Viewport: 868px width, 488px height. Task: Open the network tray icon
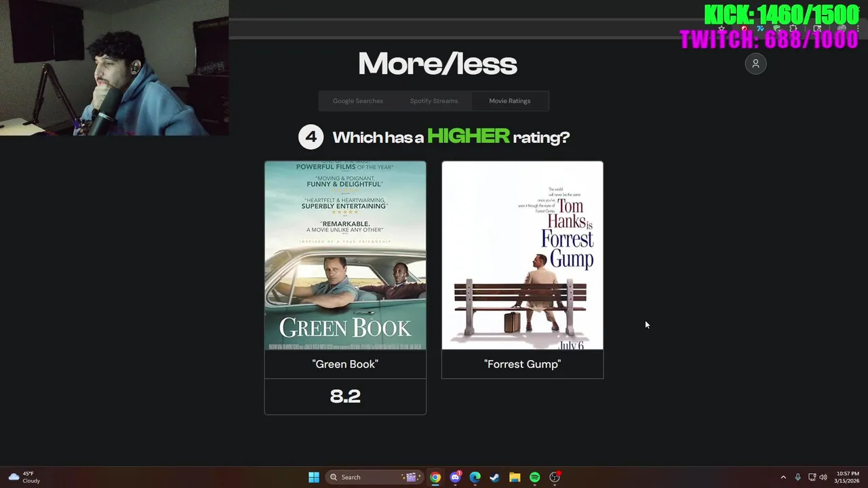(x=812, y=477)
